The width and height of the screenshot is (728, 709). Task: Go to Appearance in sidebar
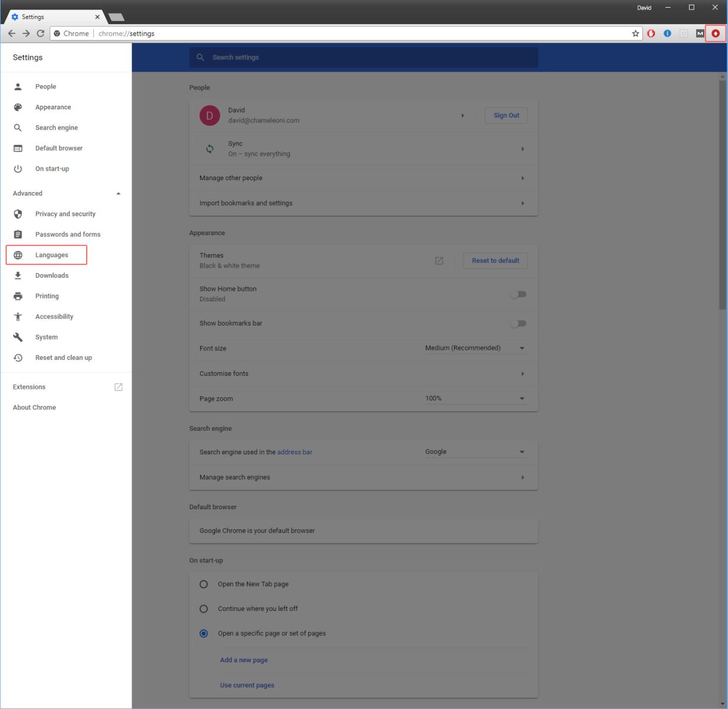pyautogui.click(x=53, y=108)
